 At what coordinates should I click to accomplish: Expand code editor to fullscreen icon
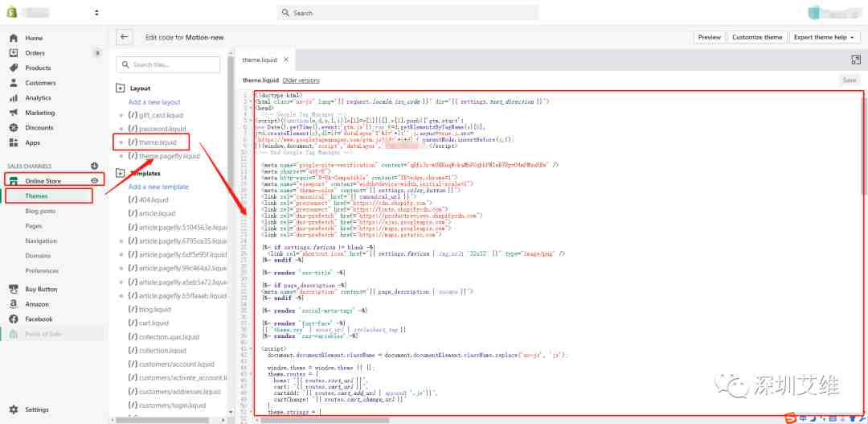pyautogui.click(x=856, y=60)
